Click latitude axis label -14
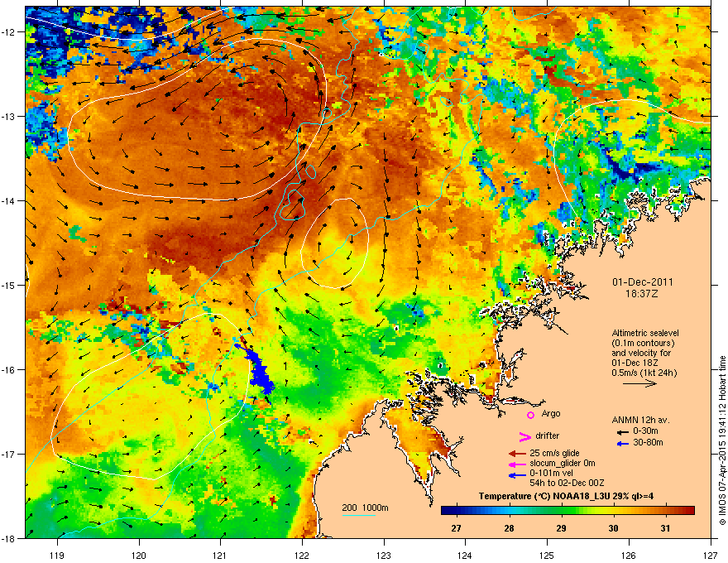 tap(8, 200)
